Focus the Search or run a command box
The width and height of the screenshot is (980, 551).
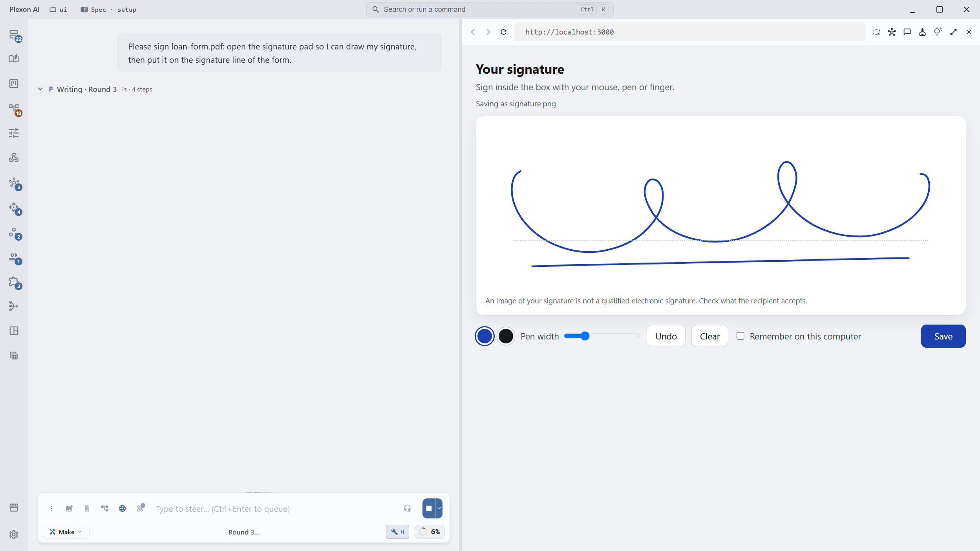pyautogui.click(x=490, y=9)
